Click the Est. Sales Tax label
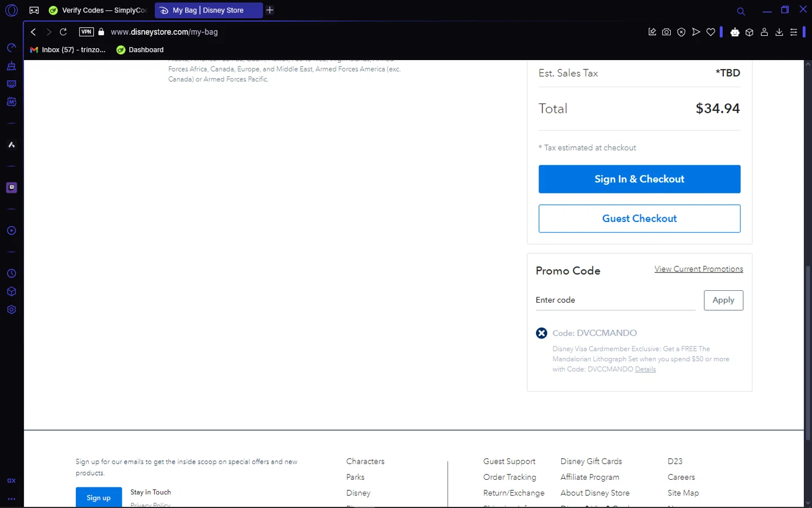This screenshot has height=508, width=812. [x=568, y=73]
